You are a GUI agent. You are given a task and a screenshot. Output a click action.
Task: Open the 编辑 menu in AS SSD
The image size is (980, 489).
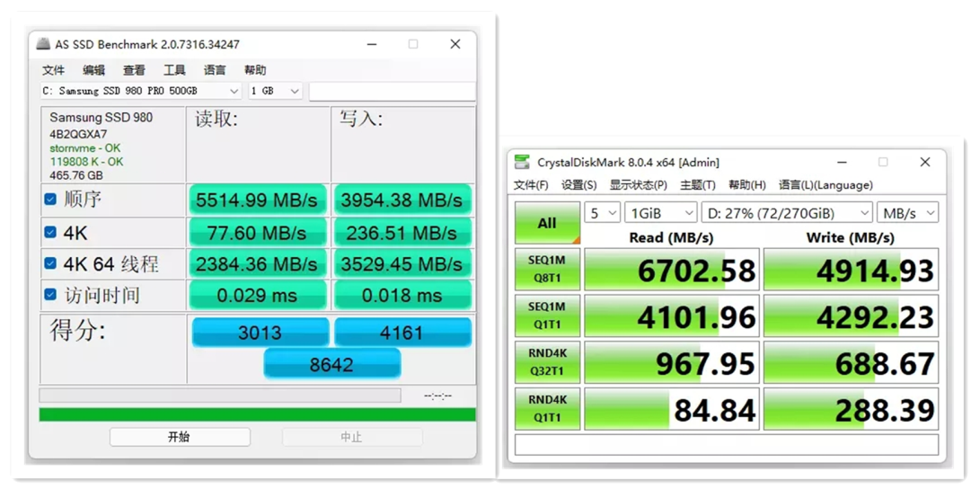point(93,69)
